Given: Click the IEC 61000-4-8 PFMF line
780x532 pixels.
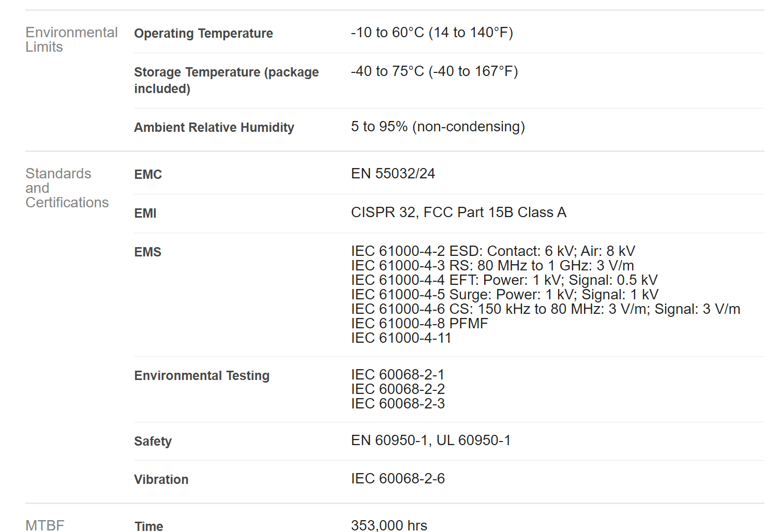Looking at the screenshot, I should (x=419, y=324).
